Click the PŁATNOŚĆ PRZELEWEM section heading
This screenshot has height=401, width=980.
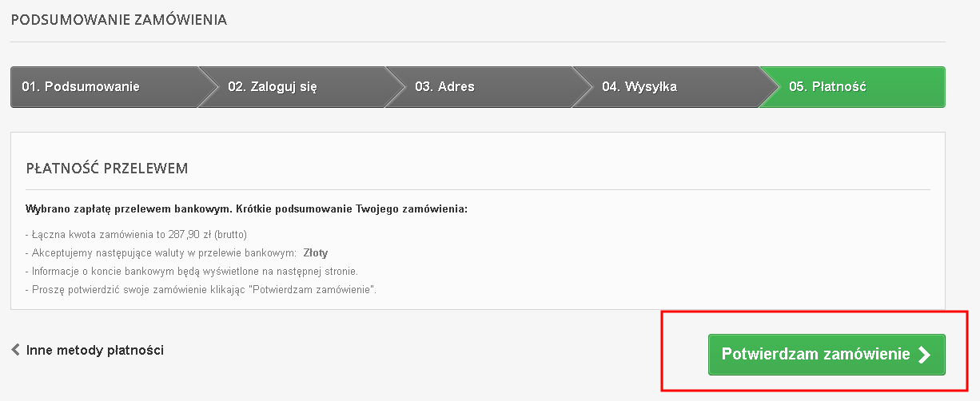(x=107, y=169)
